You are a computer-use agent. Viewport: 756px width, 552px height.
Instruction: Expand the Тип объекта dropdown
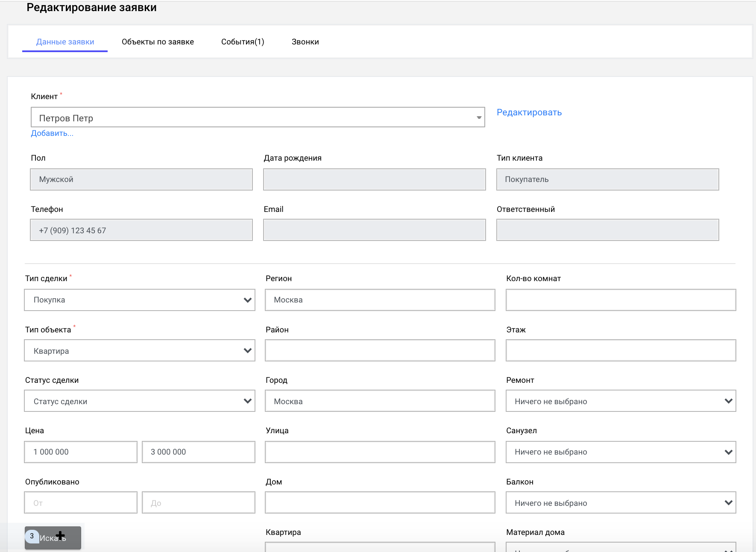[x=140, y=350]
